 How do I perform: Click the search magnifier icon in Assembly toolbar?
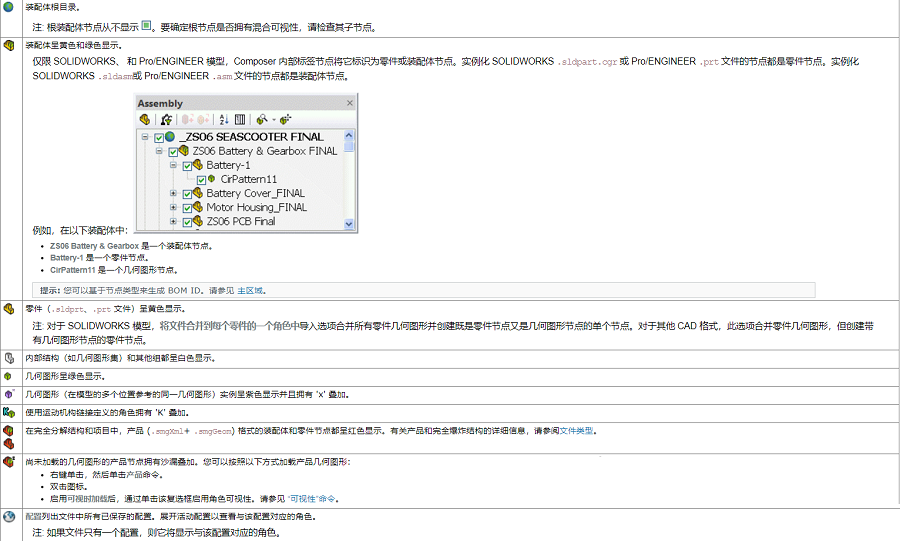click(261, 119)
